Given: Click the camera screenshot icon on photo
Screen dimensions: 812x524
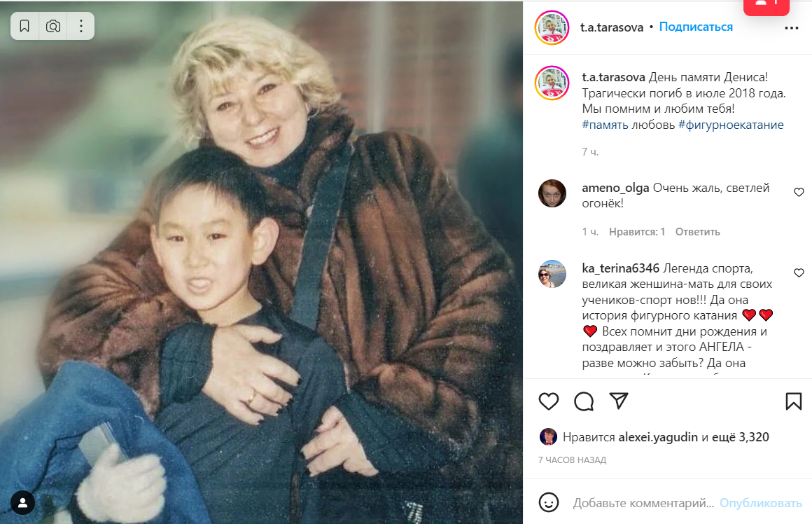Looking at the screenshot, I should point(52,26).
